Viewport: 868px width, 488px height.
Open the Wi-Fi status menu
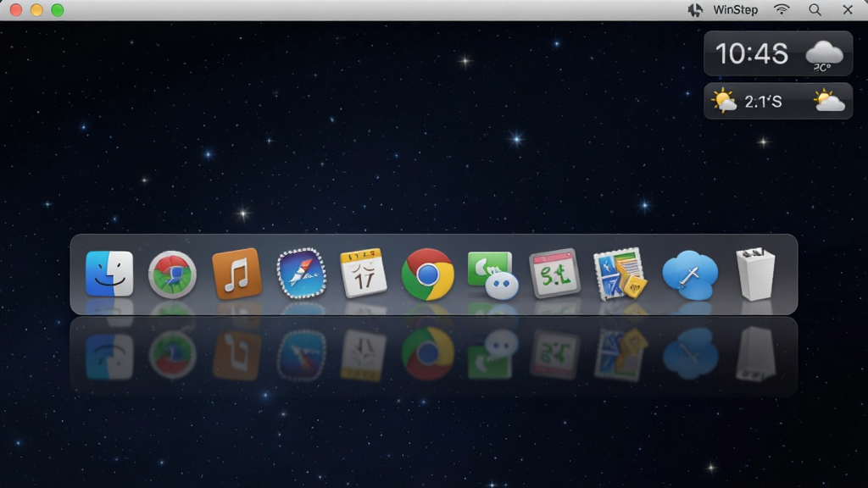click(x=782, y=9)
